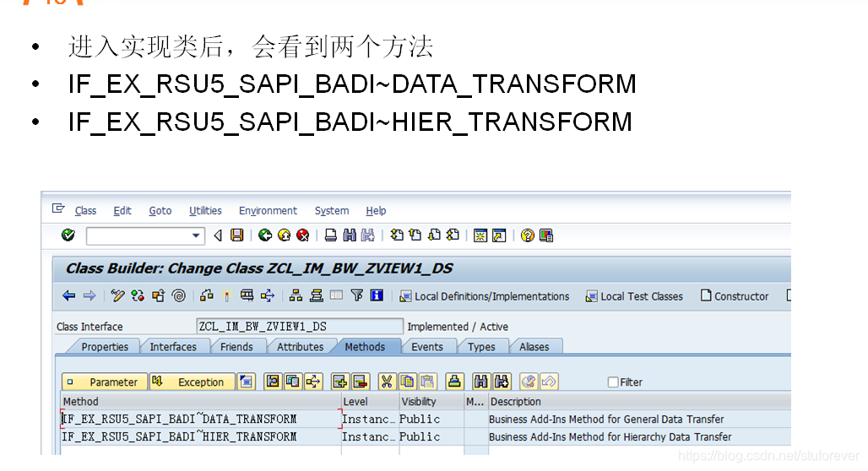This screenshot has width=868, height=471.
Task: Click the green checkmark Enter icon
Action: (x=68, y=235)
